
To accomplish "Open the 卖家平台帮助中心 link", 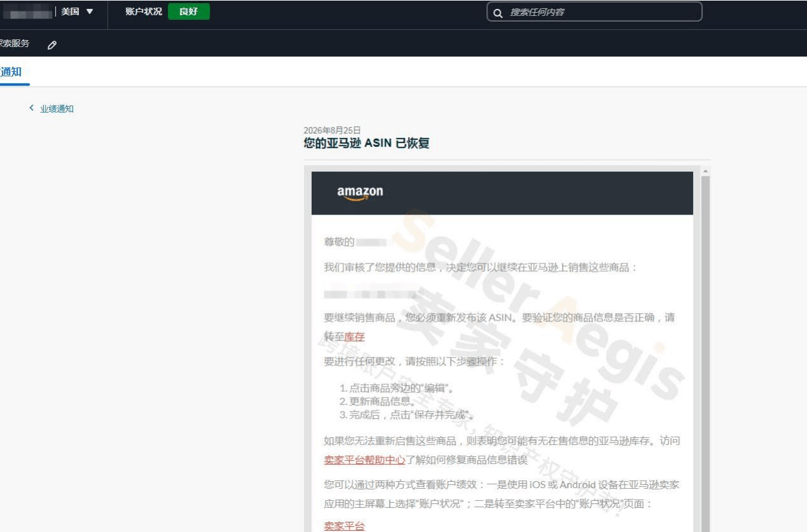I will [365, 460].
